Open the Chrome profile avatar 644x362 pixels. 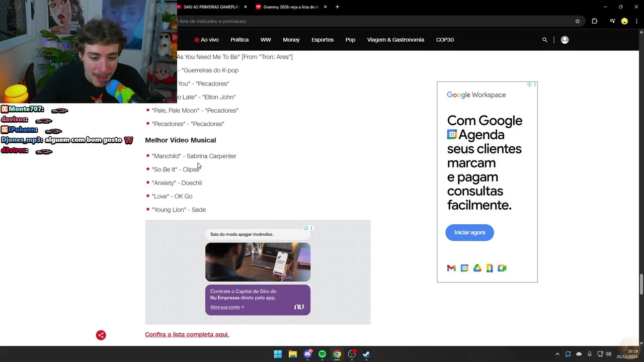(624, 21)
